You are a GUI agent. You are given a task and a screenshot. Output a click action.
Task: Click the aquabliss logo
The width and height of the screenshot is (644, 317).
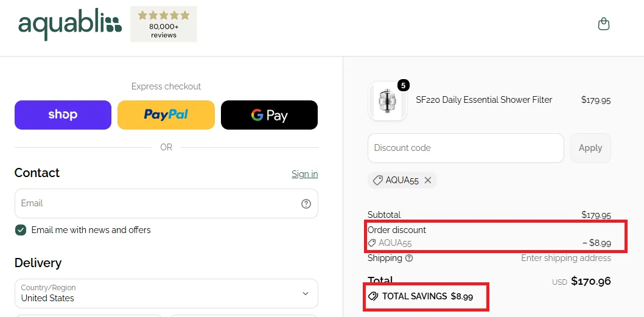pyautogui.click(x=70, y=24)
